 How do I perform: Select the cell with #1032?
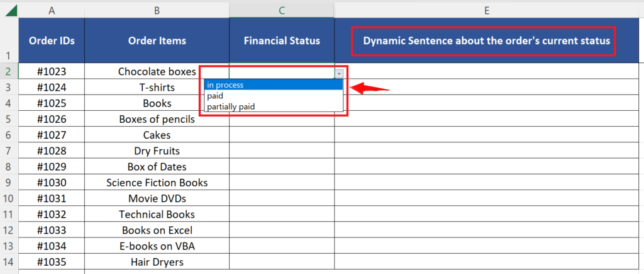[52, 214]
